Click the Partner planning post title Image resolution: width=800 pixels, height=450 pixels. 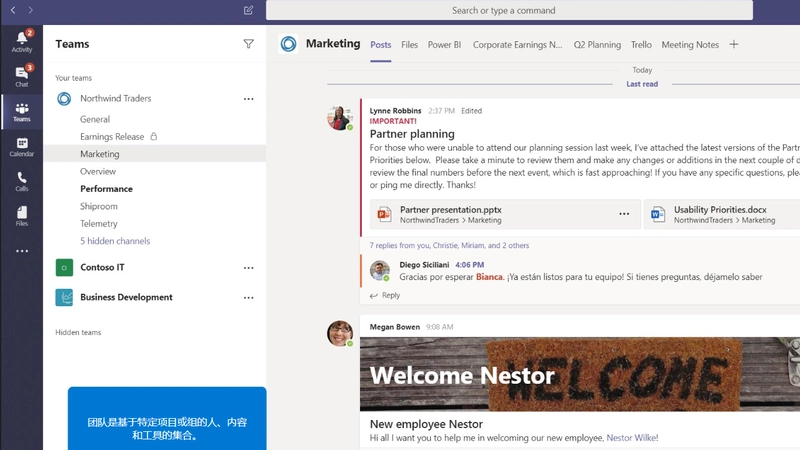412,134
